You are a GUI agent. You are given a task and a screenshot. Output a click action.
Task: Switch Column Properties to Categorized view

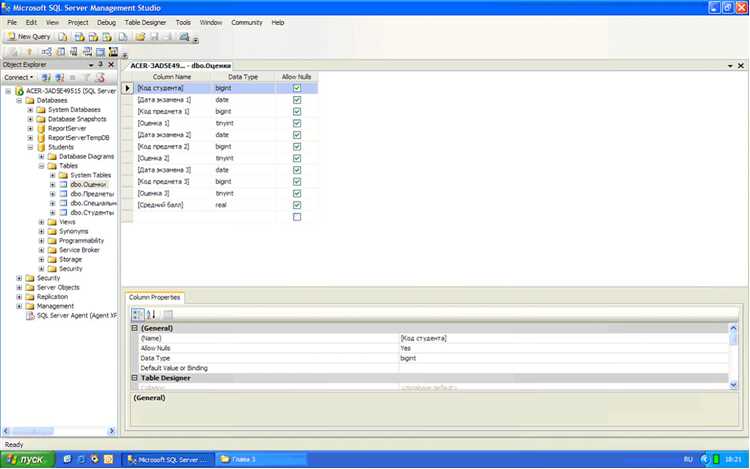(x=137, y=315)
